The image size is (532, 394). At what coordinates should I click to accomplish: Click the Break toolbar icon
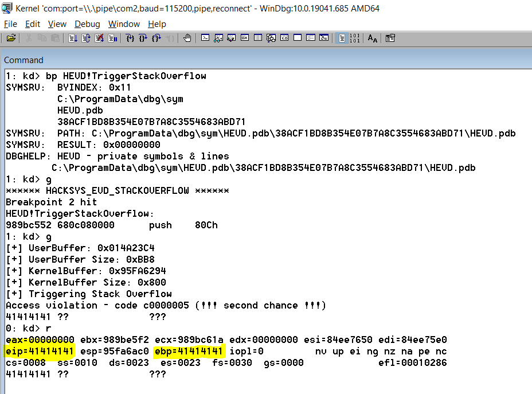click(112, 38)
